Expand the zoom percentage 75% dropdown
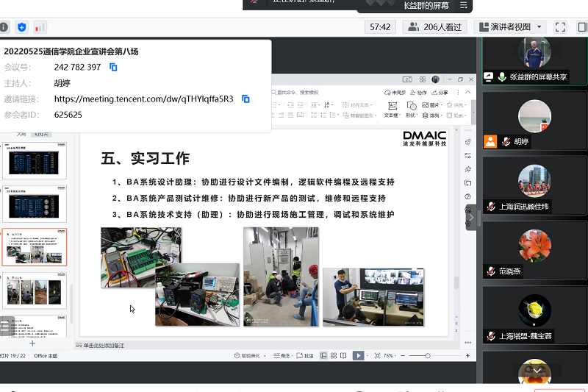The width and height of the screenshot is (588, 392). 397,355
